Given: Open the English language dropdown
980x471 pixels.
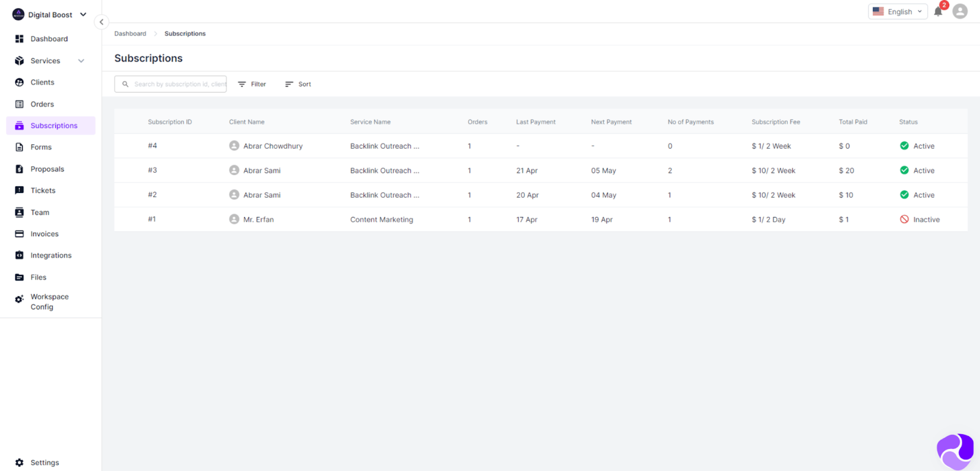Looking at the screenshot, I should 897,12.
